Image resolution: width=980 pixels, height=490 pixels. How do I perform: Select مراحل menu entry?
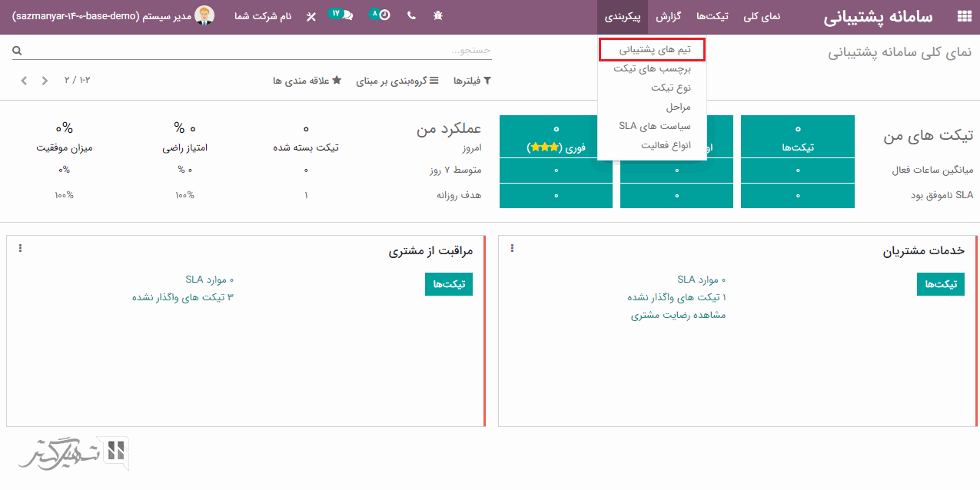[652, 107]
